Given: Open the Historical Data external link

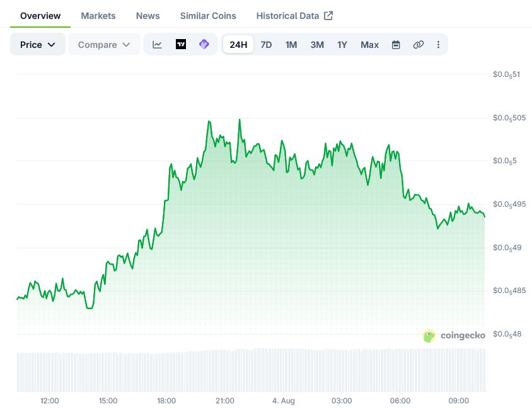Looking at the screenshot, I should click(x=294, y=16).
